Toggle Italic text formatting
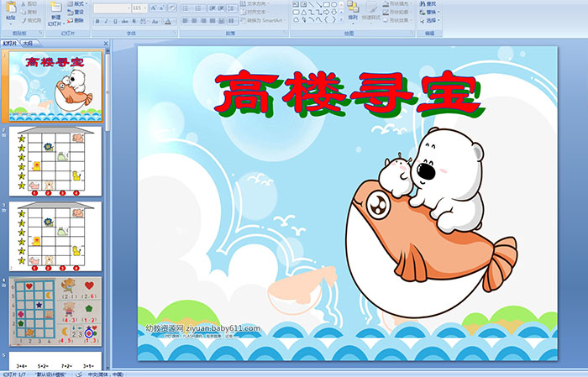The image size is (588, 377). pyautogui.click(x=103, y=20)
